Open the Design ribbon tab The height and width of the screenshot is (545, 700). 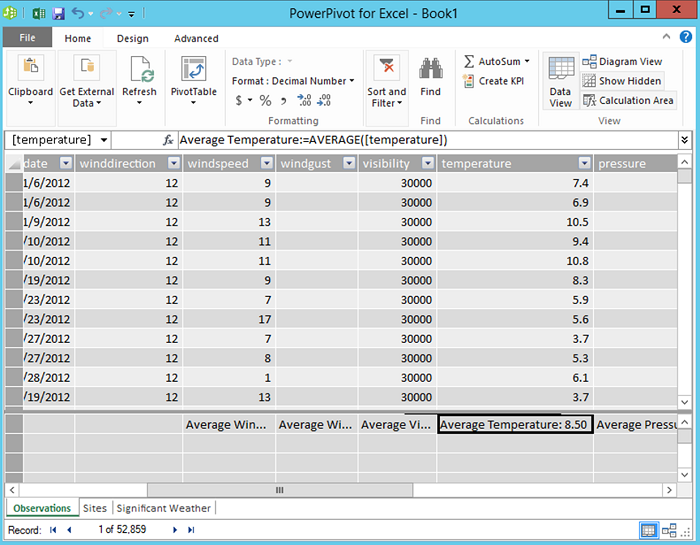[x=133, y=39]
